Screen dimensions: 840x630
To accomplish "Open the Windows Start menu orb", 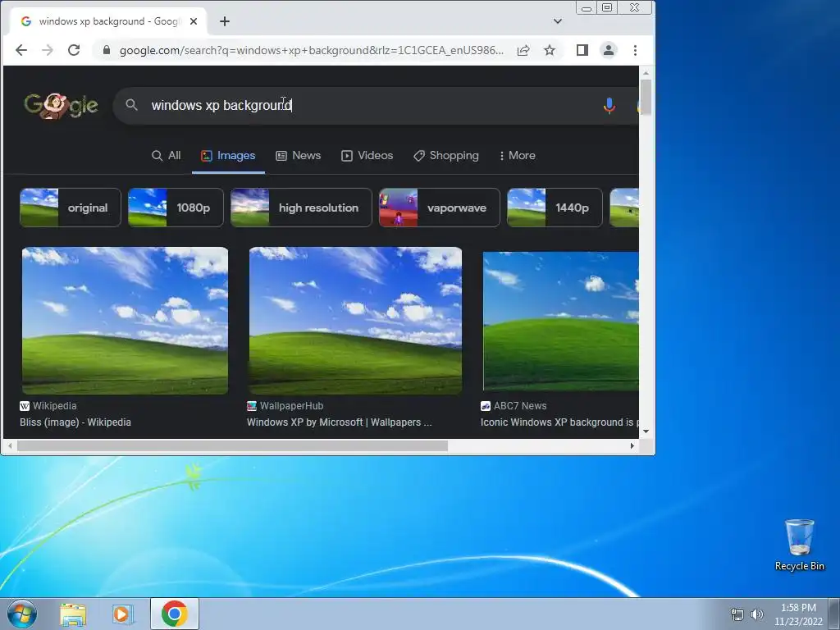I will pyautogui.click(x=22, y=614).
